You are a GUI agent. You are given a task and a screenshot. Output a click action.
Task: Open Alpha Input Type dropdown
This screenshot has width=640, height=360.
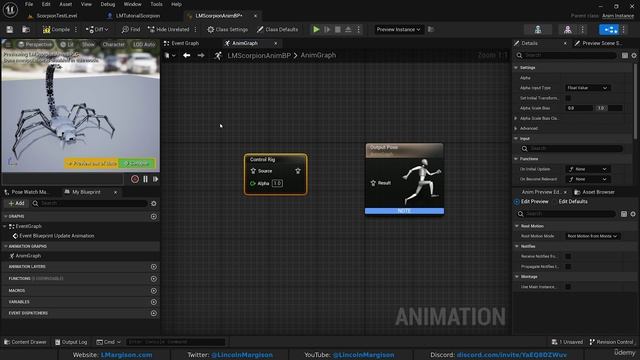(x=587, y=88)
